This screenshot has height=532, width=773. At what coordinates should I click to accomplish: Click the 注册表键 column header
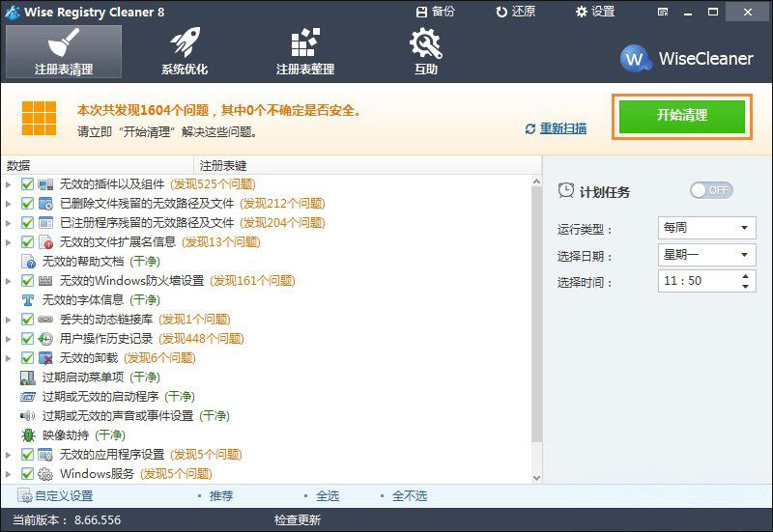pos(367,165)
